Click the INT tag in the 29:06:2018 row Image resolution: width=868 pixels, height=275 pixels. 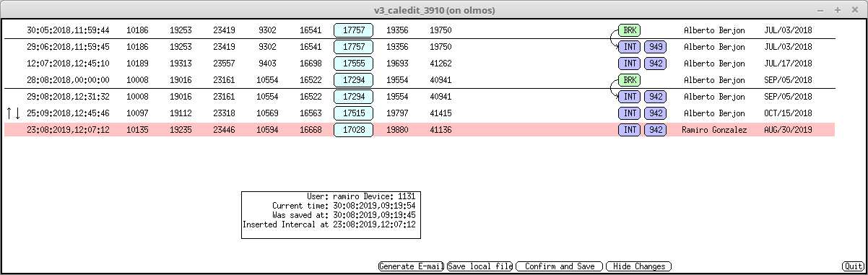tap(630, 47)
